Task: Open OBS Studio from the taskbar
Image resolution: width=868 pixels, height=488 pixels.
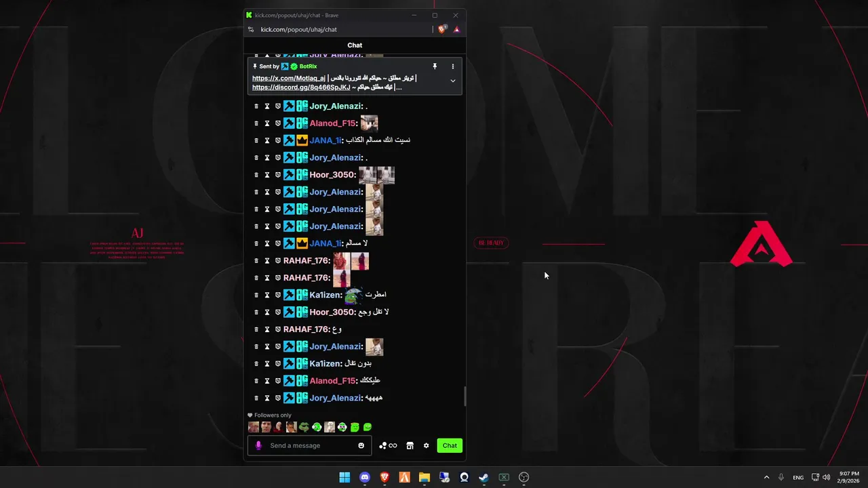Action: [524, 477]
